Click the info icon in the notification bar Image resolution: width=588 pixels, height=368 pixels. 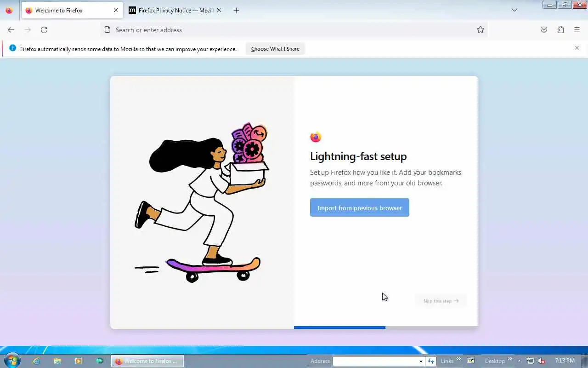click(x=12, y=48)
